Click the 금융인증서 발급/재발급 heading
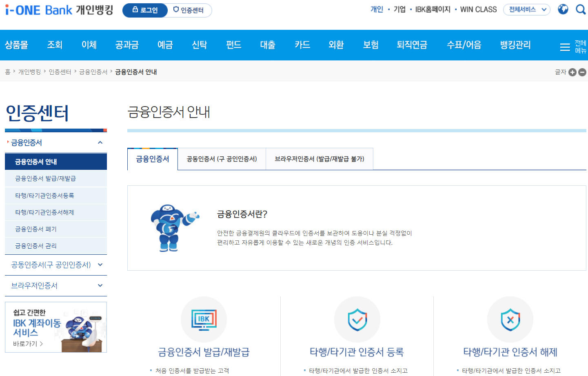This screenshot has height=376, width=588. click(204, 352)
